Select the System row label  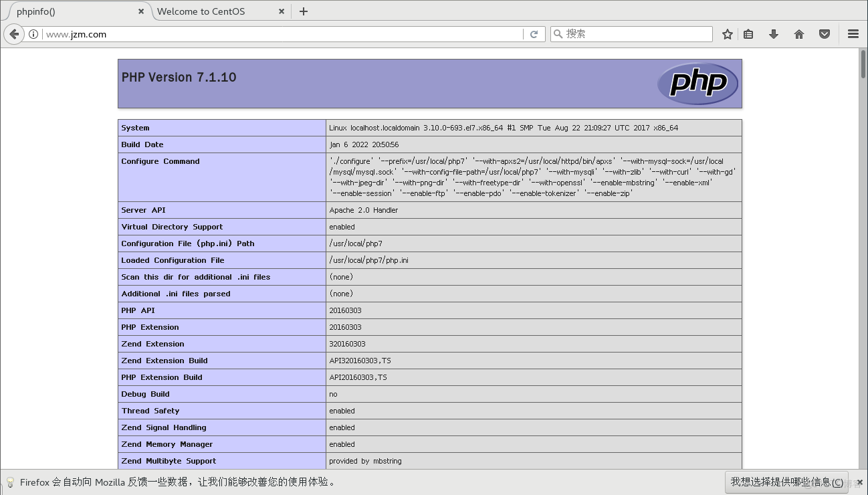(x=135, y=128)
